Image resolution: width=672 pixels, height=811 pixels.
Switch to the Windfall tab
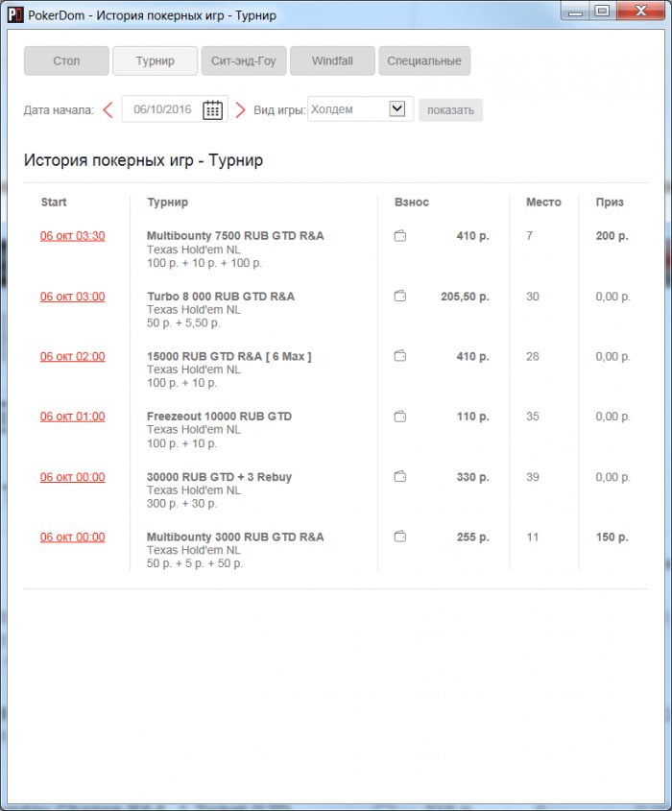pyautogui.click(x=332, y=61)
